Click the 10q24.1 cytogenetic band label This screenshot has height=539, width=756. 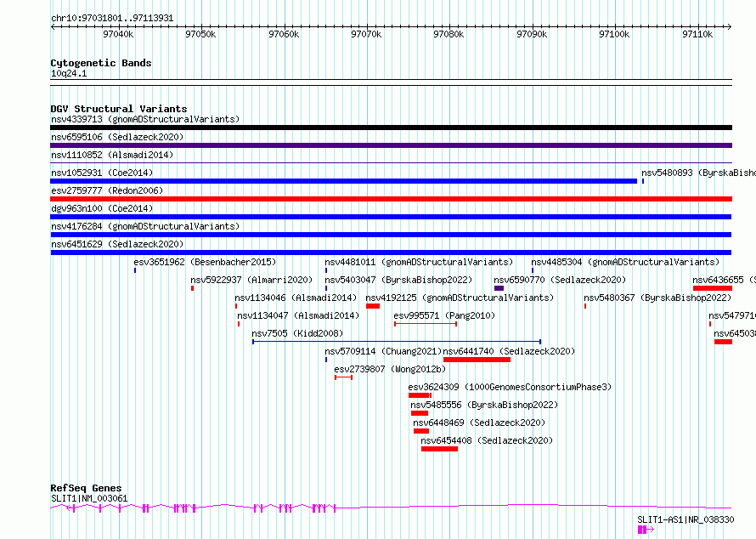(x=69, y=73)
